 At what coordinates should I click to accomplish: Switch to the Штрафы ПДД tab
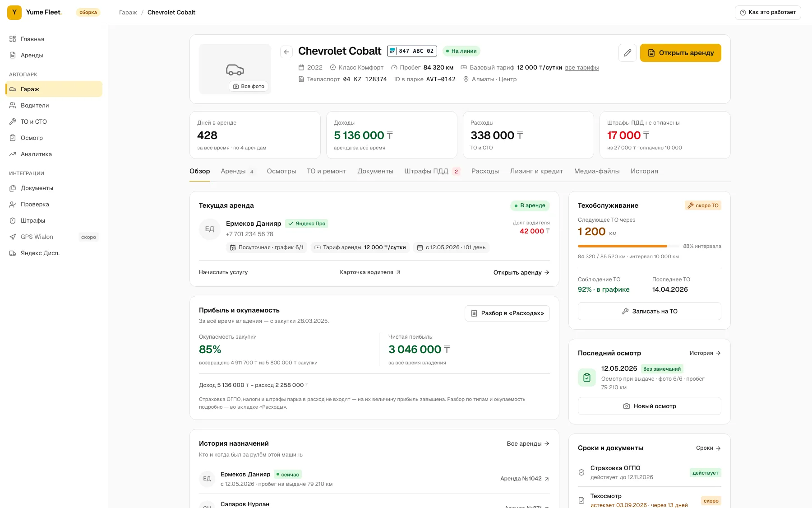[432, 172]
